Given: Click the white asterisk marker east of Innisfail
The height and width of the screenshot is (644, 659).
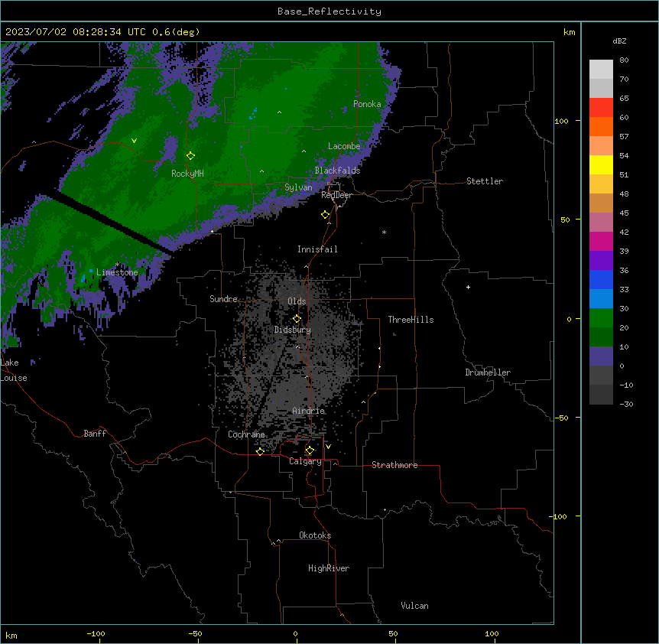Looking at the screenshot, I should 384,232.
